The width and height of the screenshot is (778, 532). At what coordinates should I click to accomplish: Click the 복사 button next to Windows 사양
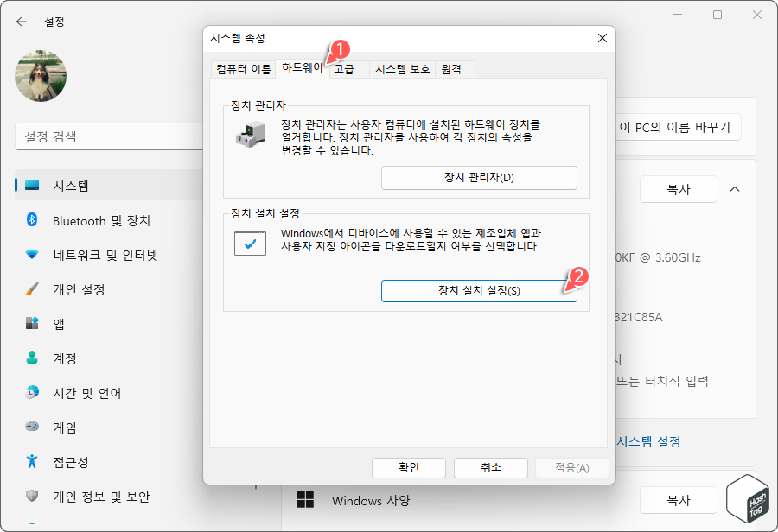click(x=678, y=500)
